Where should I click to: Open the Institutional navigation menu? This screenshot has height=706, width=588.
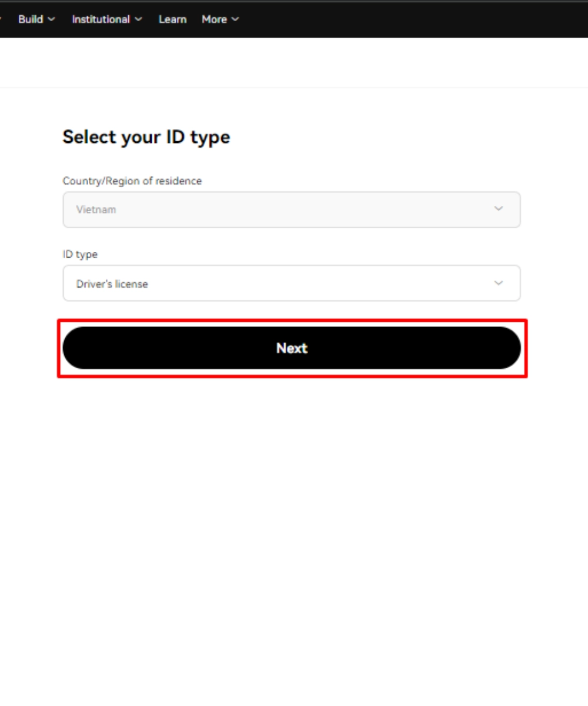(x=107, y=19)
